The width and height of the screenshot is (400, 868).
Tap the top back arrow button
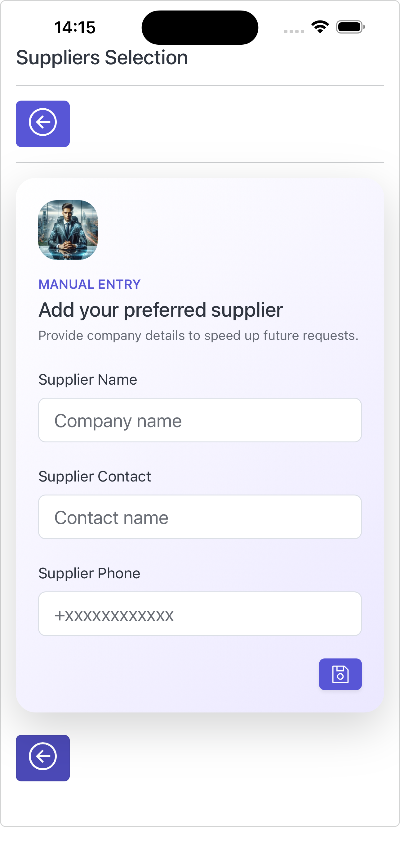[43, 124]
